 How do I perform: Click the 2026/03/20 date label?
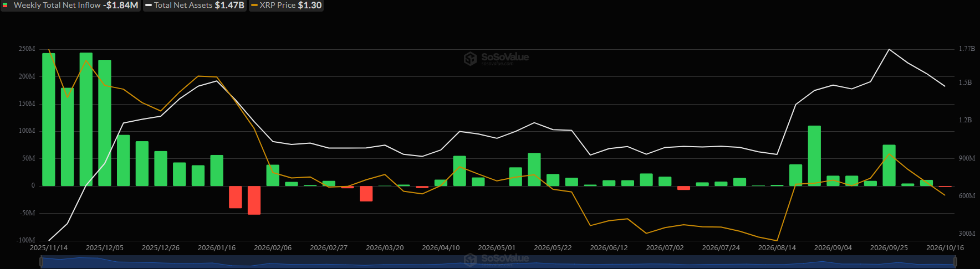click(x=385, y=248)
